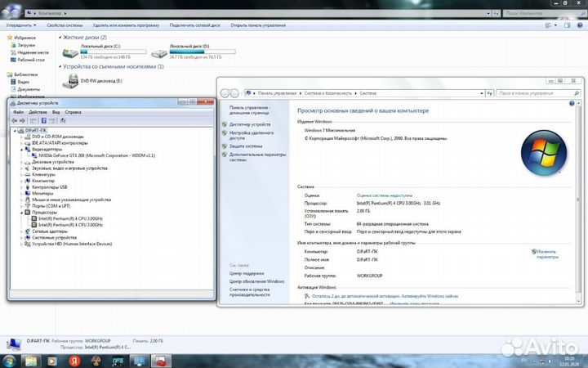This screenshot has height=368, width=588.
Task: Click the scan for hardware changes toolbar icon
Action: pos(63,120)
